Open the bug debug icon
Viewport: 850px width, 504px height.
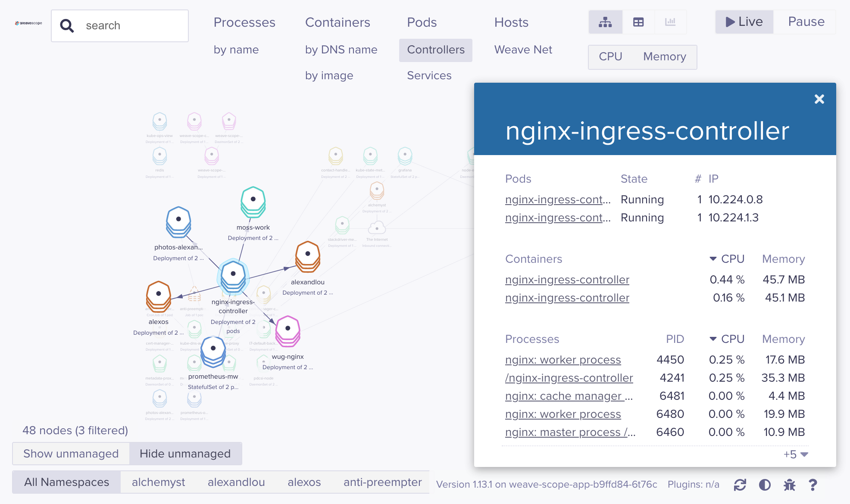789,485
